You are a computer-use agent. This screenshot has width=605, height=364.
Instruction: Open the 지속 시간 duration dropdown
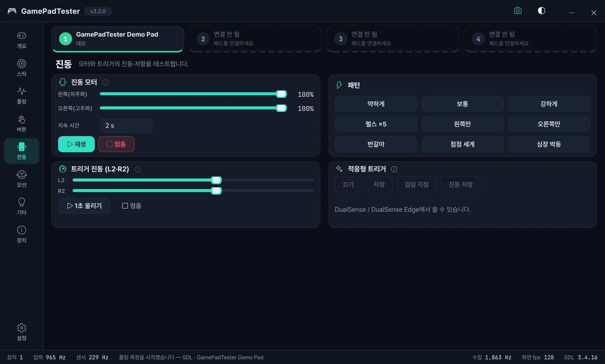pos(126,125)
